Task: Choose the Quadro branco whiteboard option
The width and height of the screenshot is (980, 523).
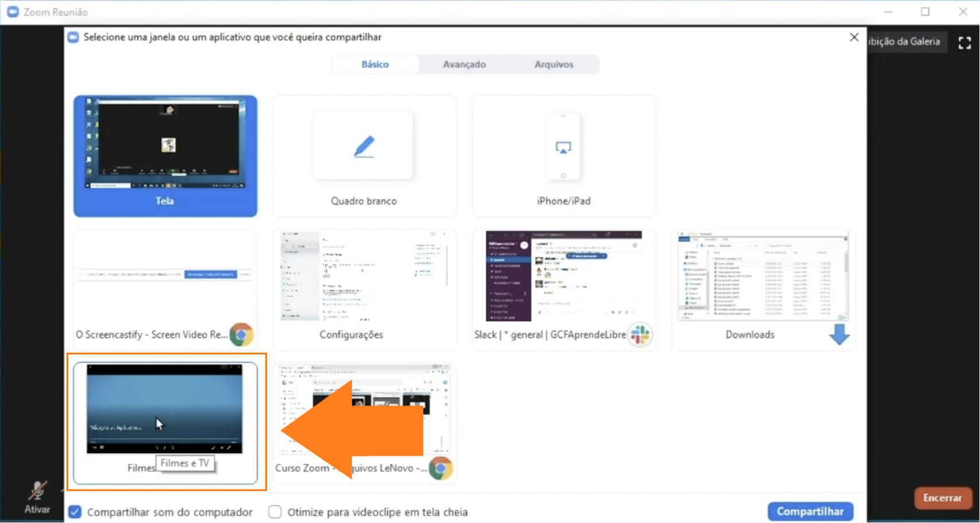Action: 364,156
